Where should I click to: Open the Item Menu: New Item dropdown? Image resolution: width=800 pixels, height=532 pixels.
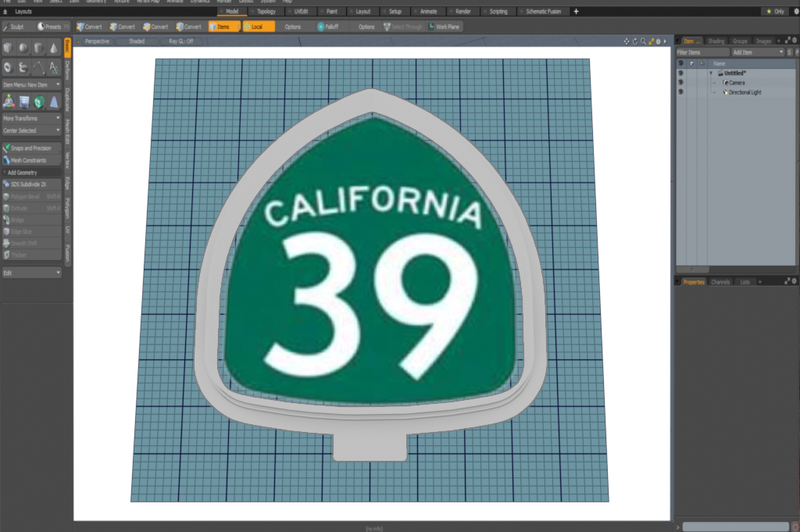tap(31, 84)
